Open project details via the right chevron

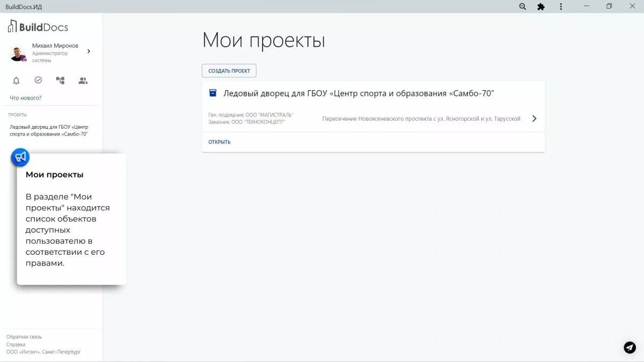(x=533, y=119)
